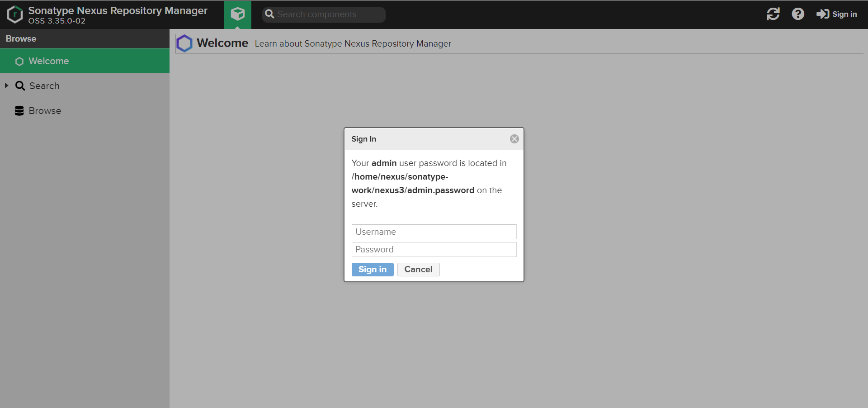Image resolution: width=868 pixels, height=408 pixels.
Task: Click the hexagon icon beside Welcome heading
Action: (184, 43)
